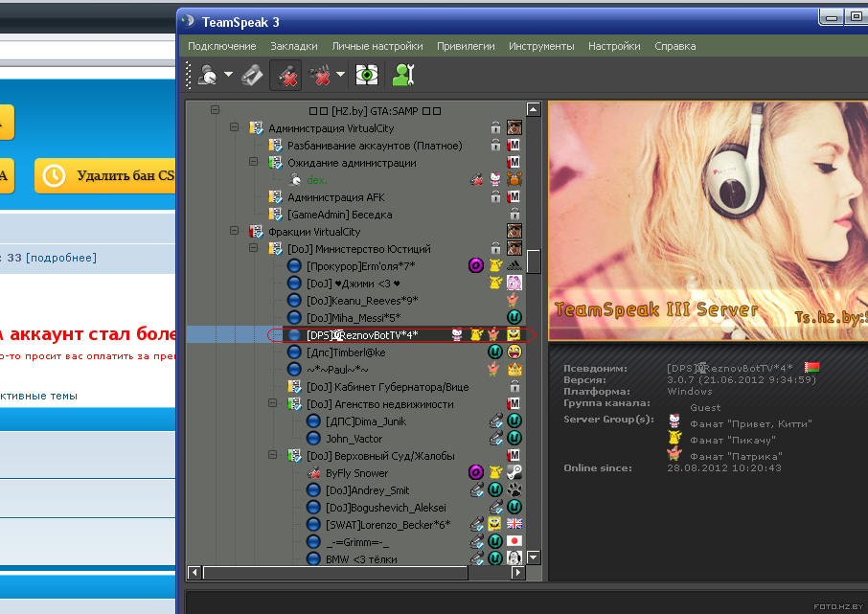The height and width of the screenshot is (614, 868).
Task: Toggle the Mute Speakers toolbar button
Action: 320,75
